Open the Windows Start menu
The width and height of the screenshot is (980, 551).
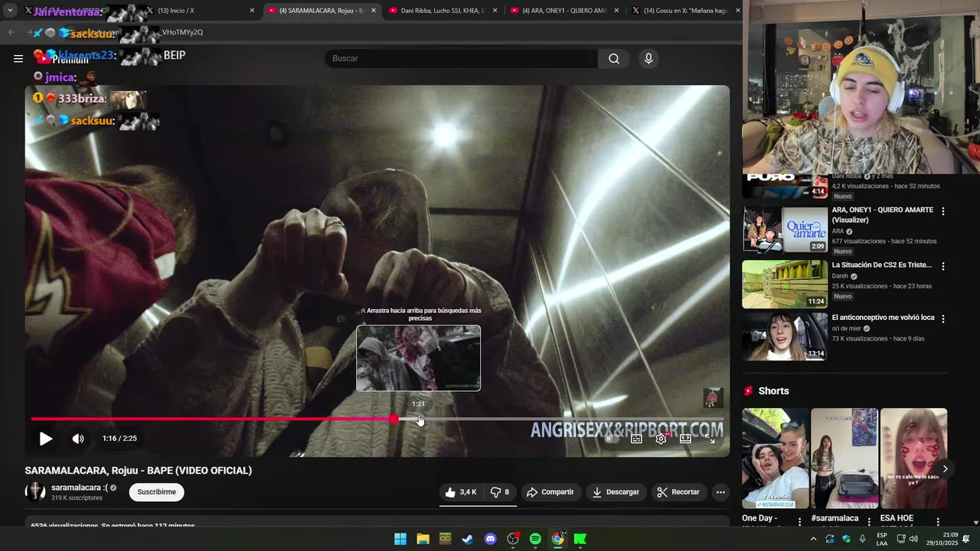(400, 539)
